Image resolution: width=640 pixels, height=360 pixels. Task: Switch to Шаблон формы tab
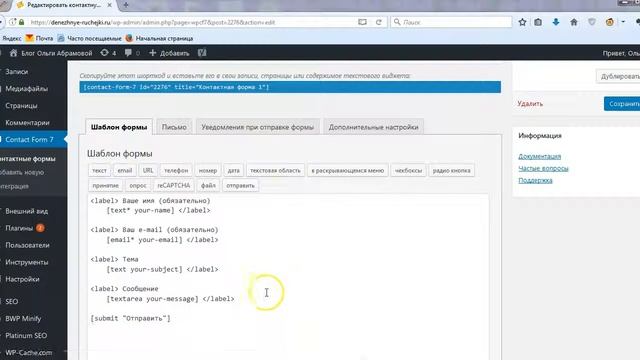(x=119, y=127)
